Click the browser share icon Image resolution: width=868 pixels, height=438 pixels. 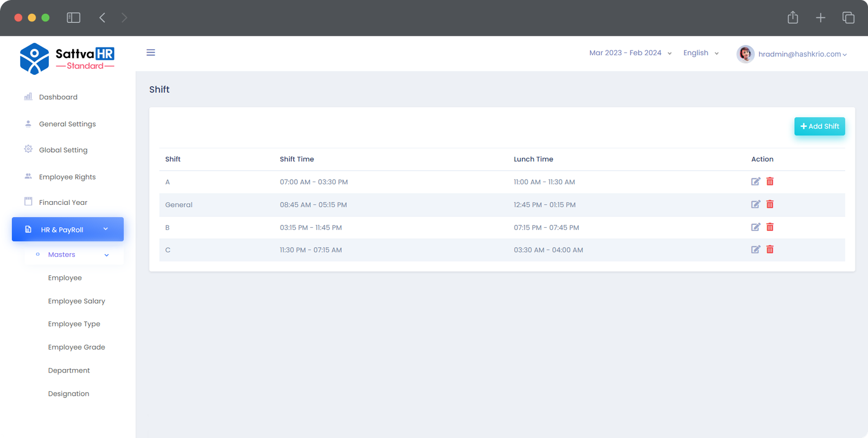[x=793, y=18]
